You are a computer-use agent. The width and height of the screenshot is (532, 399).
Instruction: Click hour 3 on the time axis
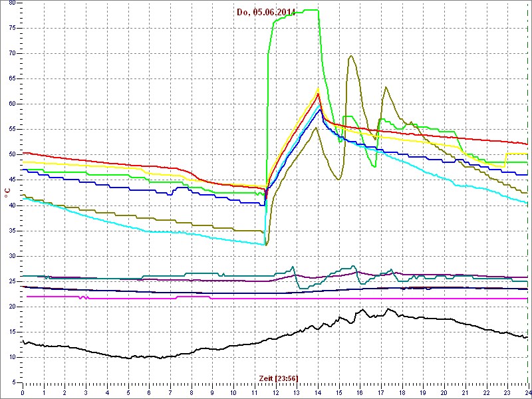coord(86,392)
